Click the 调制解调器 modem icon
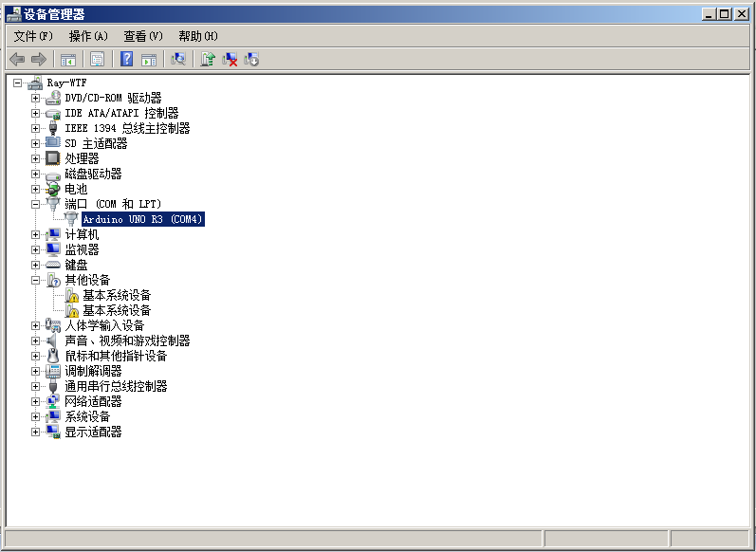756x552 pixels. click(53, 371)
